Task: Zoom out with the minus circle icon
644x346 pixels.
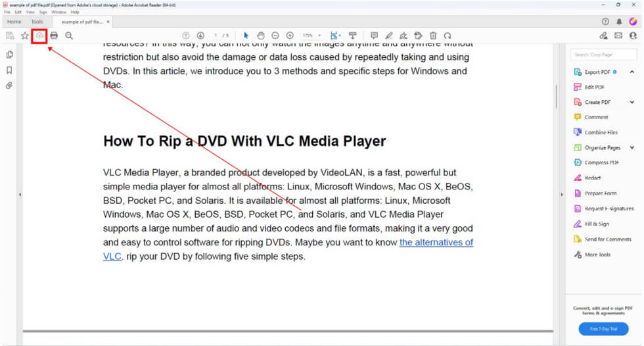Action: (275, 36)
